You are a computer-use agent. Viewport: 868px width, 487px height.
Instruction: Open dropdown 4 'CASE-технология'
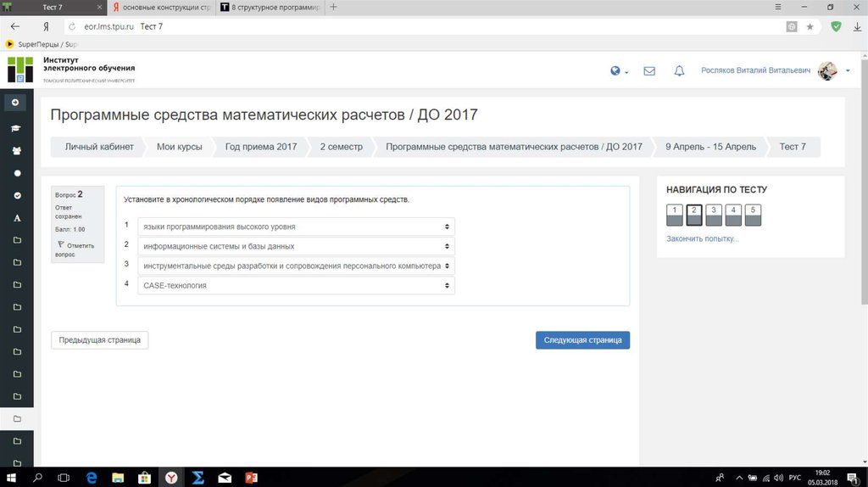click(x=296, y=285)
